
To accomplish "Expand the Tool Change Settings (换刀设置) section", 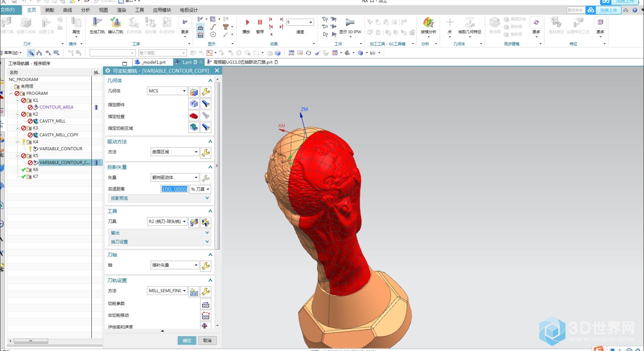I will pos(160,242).
